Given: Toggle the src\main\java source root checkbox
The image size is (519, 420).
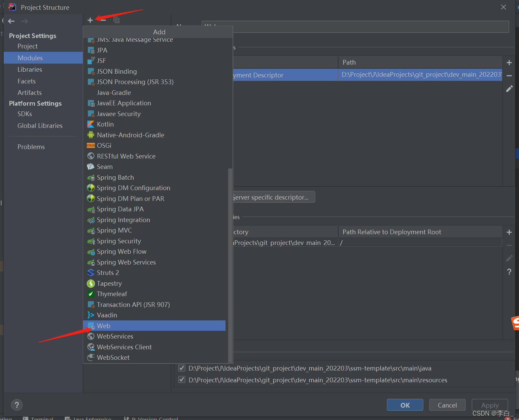Looking at the screenshot, I should tap(182, 368).
